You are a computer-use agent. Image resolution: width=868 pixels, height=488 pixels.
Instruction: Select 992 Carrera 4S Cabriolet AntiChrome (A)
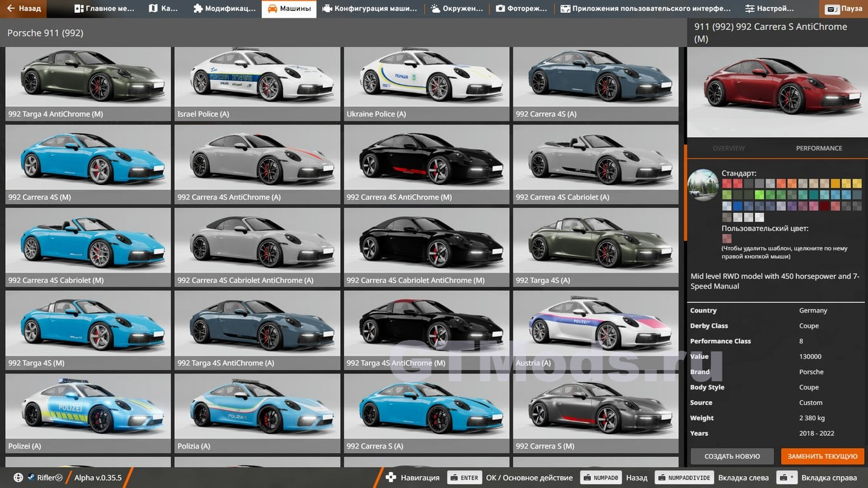coord(257,247)
